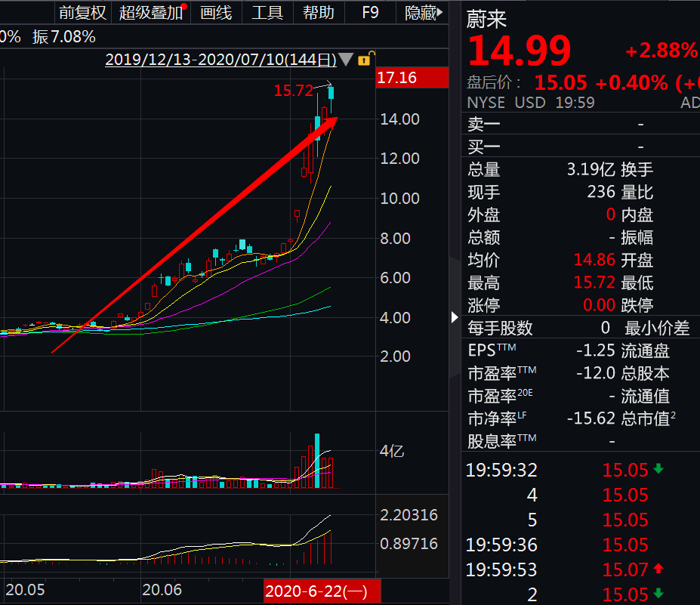Image resolution: width=700 pixels, height=605 pixels.
Task: Click the green down arrow beside 19:59:32 trade
Action: (658, 468)
